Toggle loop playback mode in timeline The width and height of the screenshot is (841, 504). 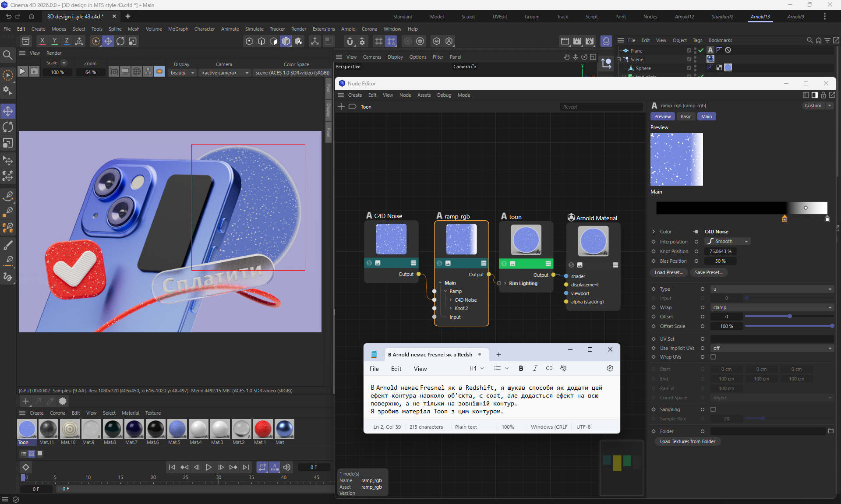[262, 467]
